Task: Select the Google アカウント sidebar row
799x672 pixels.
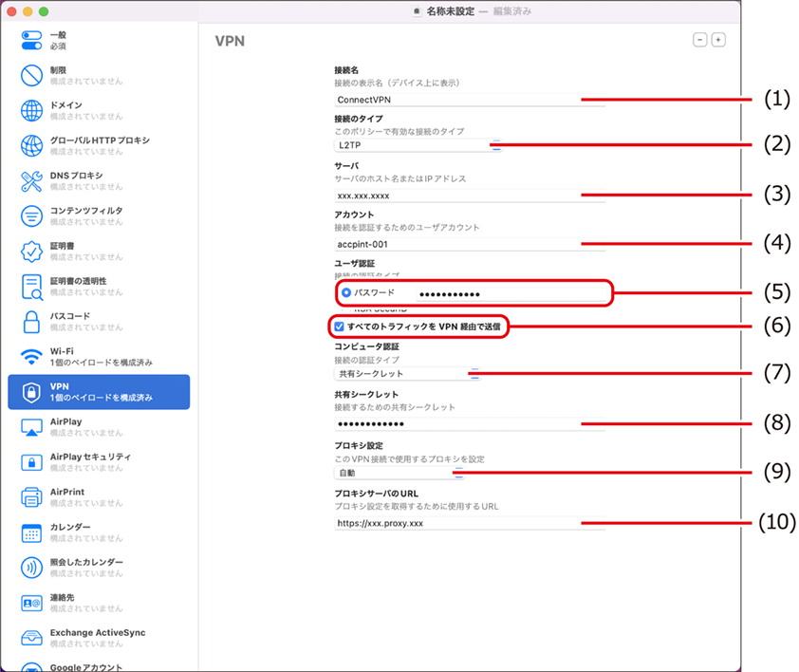Action: pyautogui.click(x=99, y=665)
